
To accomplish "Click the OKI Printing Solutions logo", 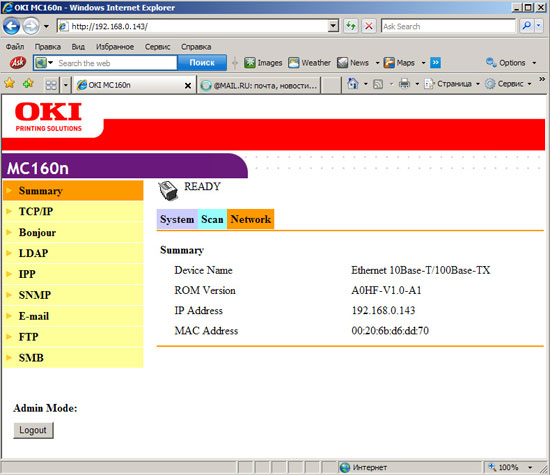I will tap(48, 117).
